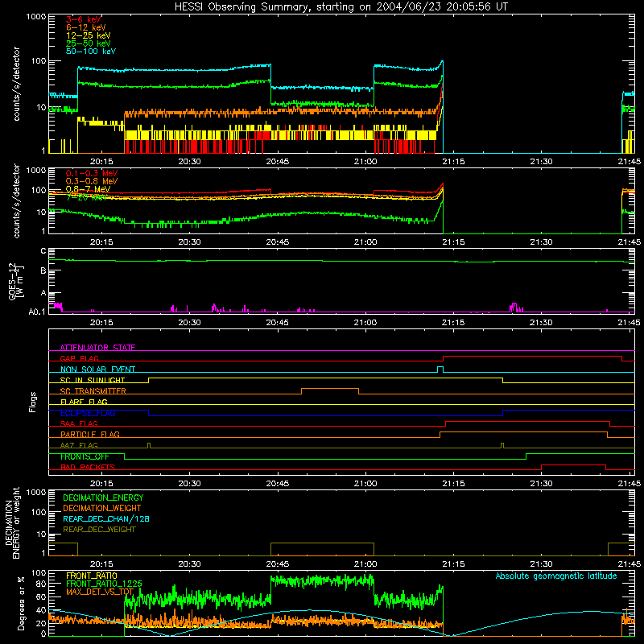Screen dimensions: 644x644
Task: Select the FRONTS_OFF flag label
Action: tap(85, 456)
